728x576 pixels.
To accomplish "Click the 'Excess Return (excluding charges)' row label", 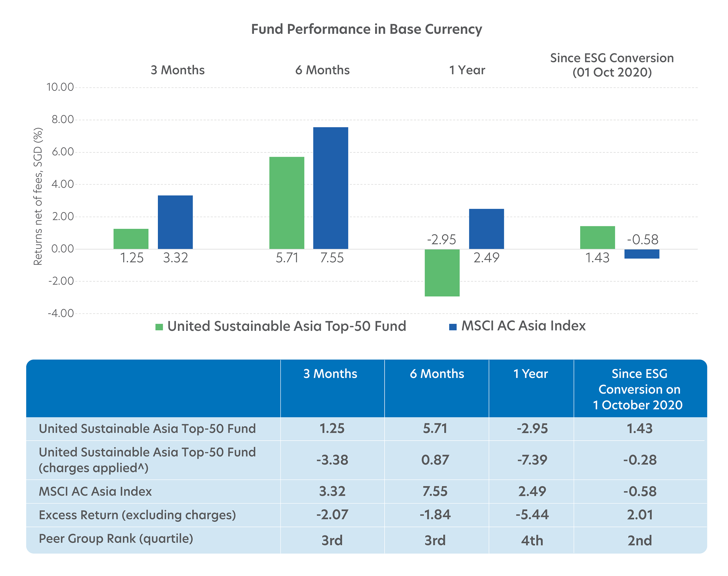I will point(138,515).
